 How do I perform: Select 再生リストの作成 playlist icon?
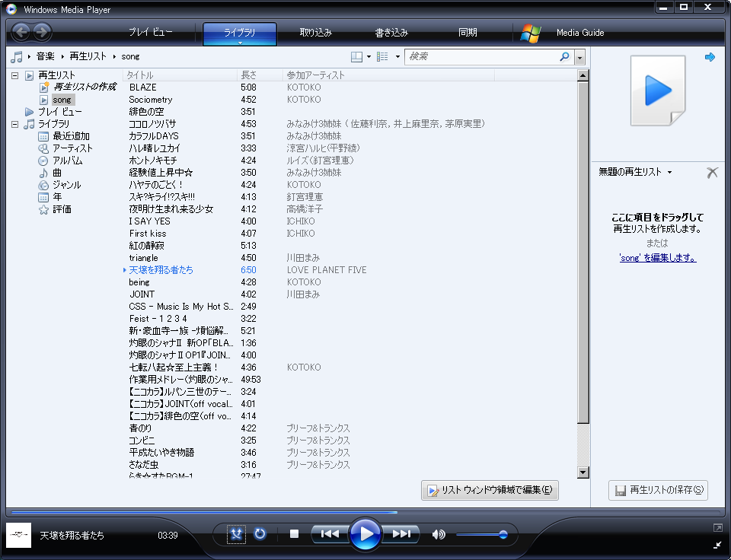(44, 87)
